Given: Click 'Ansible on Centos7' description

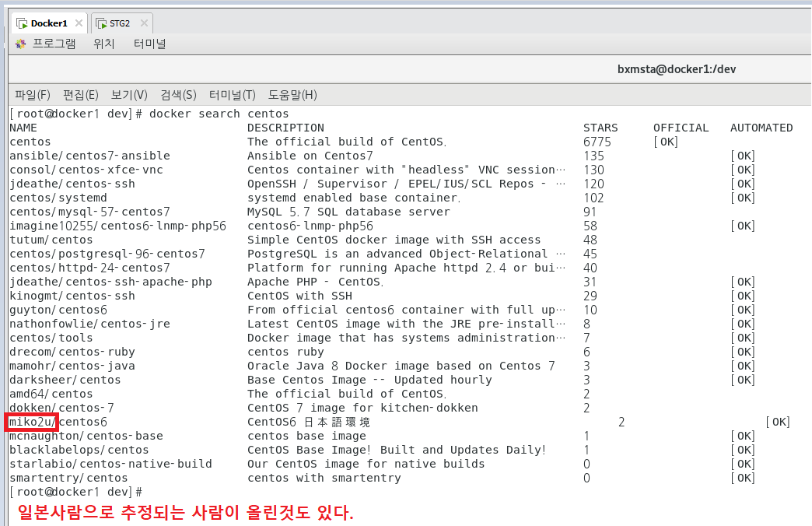Looking at the screenshot, I should (x=310, y=156).
